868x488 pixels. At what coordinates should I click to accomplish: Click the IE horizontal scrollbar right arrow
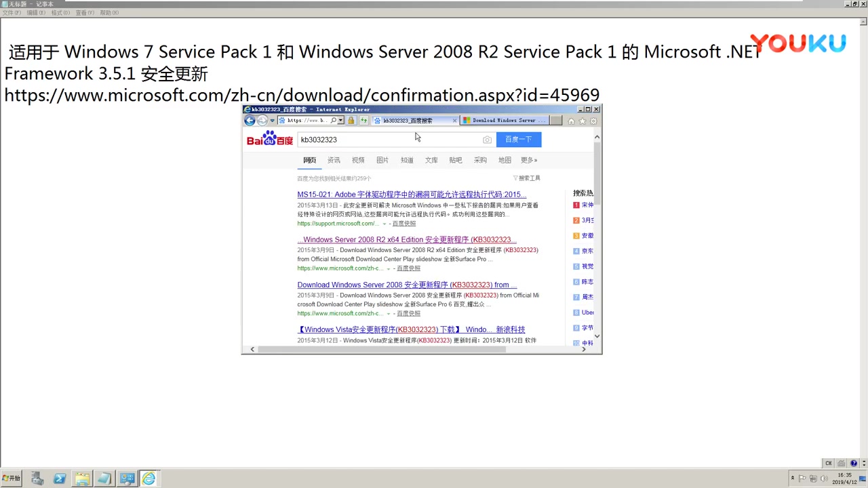pyautogui.click(x=584, y=349)
